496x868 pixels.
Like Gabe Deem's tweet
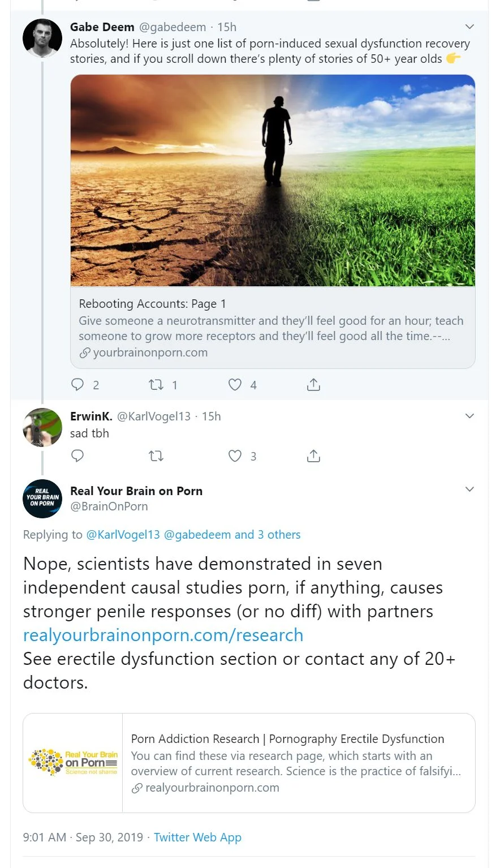(235, 385)
